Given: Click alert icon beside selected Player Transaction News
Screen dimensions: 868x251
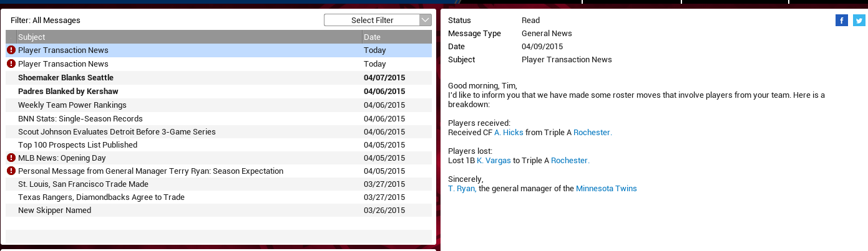Looking at the screenshot, I should click(11, 50).
